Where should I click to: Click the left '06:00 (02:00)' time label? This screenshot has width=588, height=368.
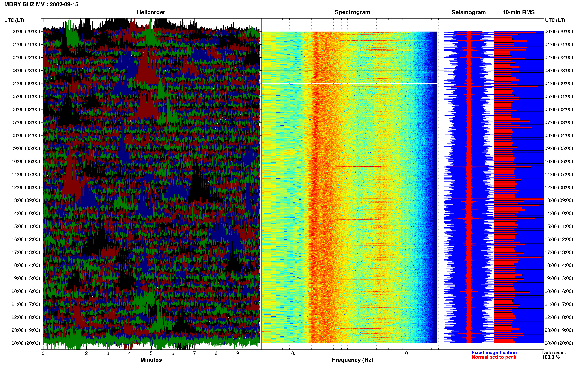click(x=26, y=109)
